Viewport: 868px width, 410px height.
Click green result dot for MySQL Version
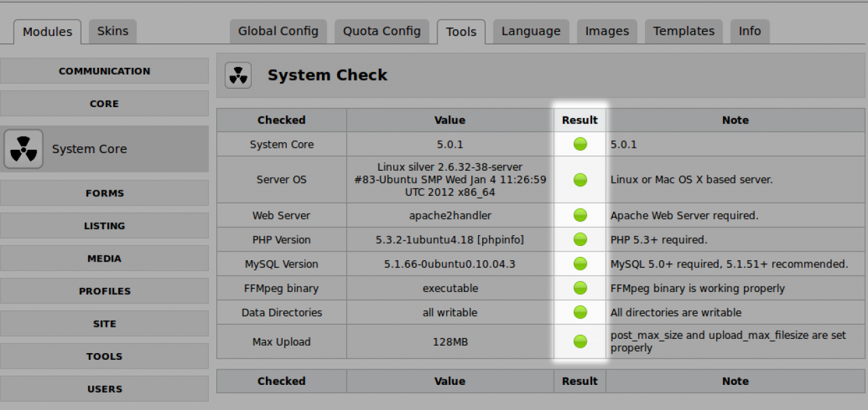[x=580, y=264]
